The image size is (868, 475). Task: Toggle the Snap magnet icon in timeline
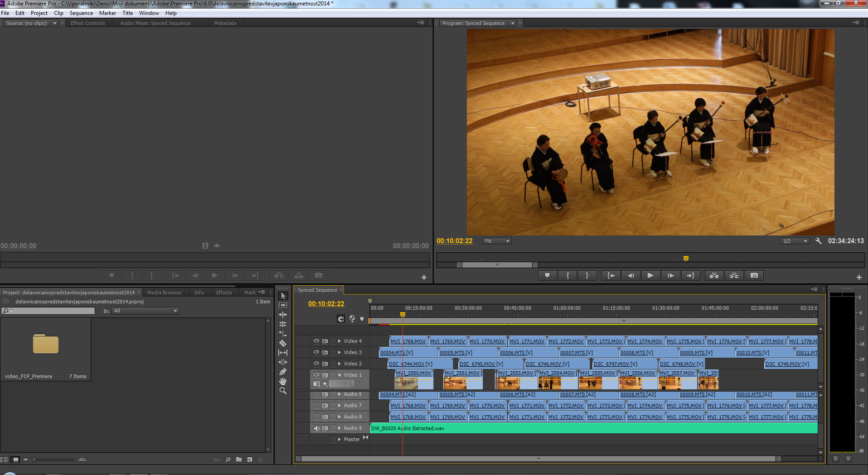tap(341, 319)
